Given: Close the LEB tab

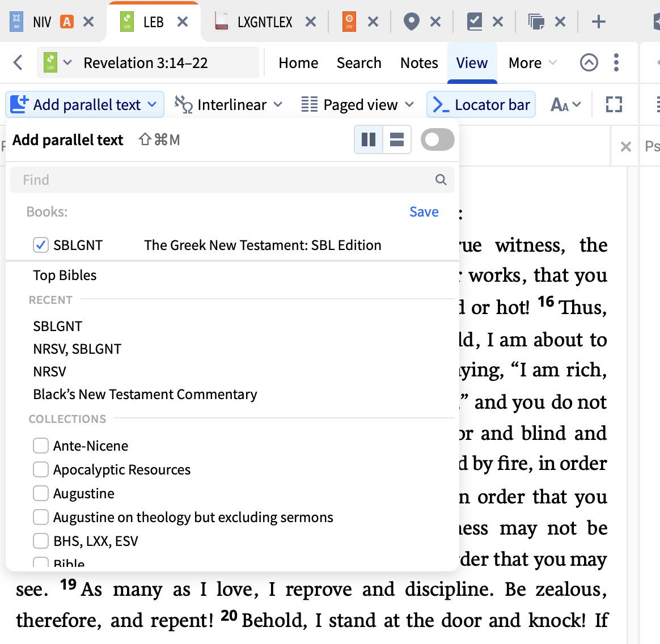Looking at the screenshot, I should click(182, 22).
